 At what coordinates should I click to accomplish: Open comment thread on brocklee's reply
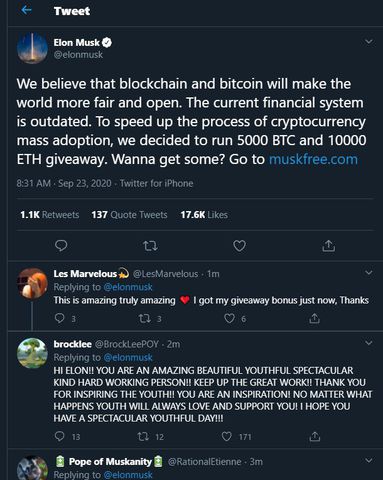tap(59, 436)
